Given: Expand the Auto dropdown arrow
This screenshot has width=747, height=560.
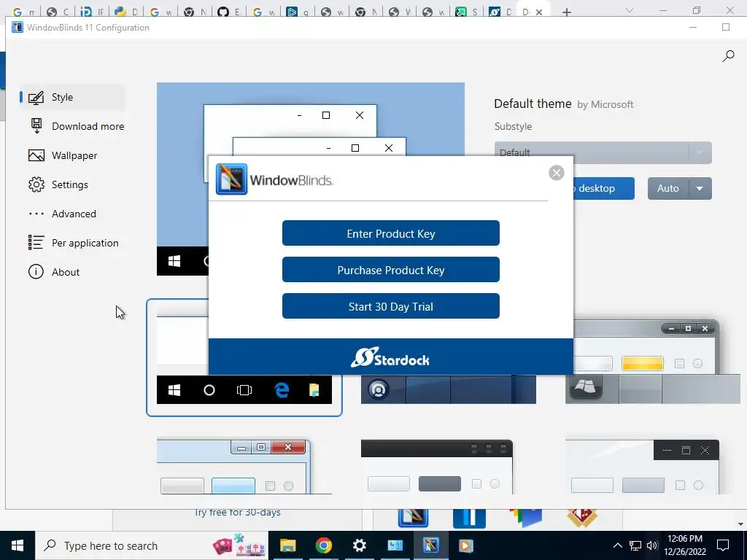Looking at the screenshot, I should (700, 189).
